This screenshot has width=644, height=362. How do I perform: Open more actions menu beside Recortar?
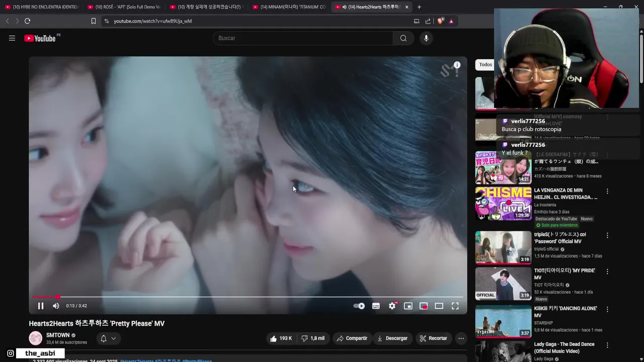[461, 338]
